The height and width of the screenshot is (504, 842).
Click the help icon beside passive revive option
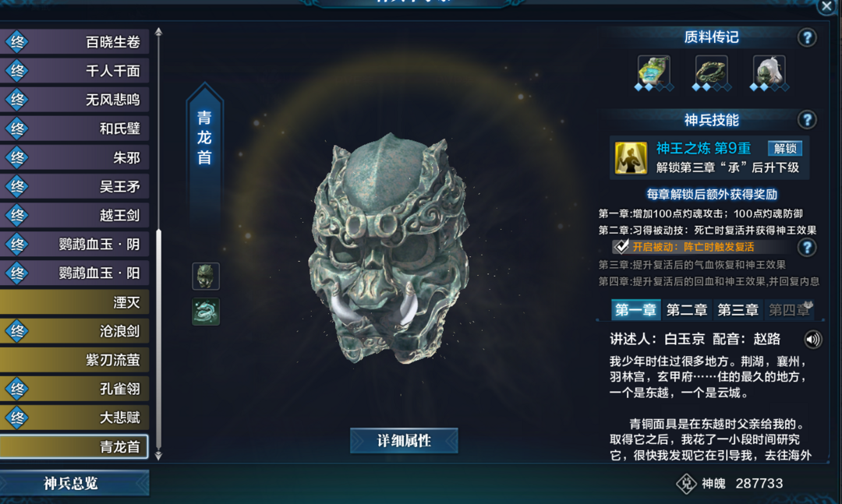[807, 248]
